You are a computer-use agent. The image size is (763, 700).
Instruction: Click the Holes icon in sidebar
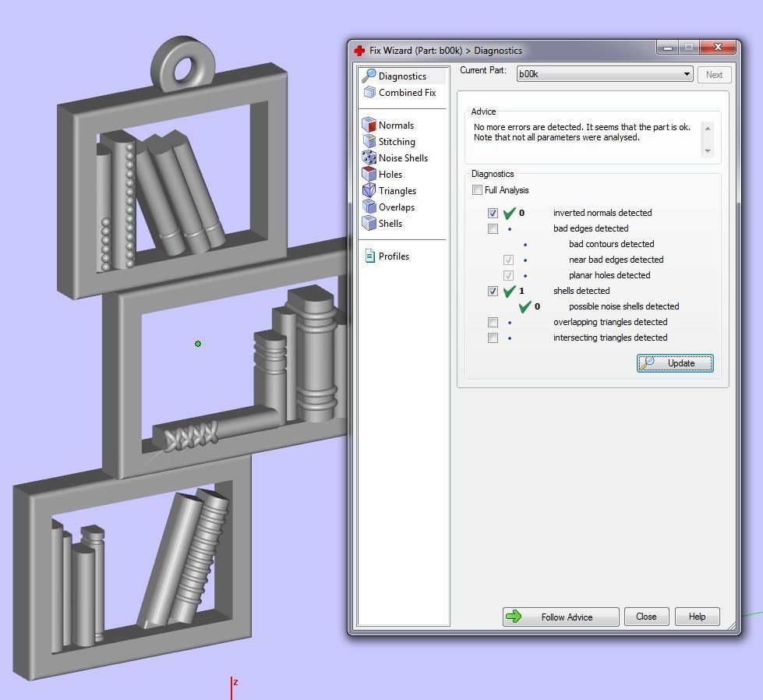pos(369,174)
